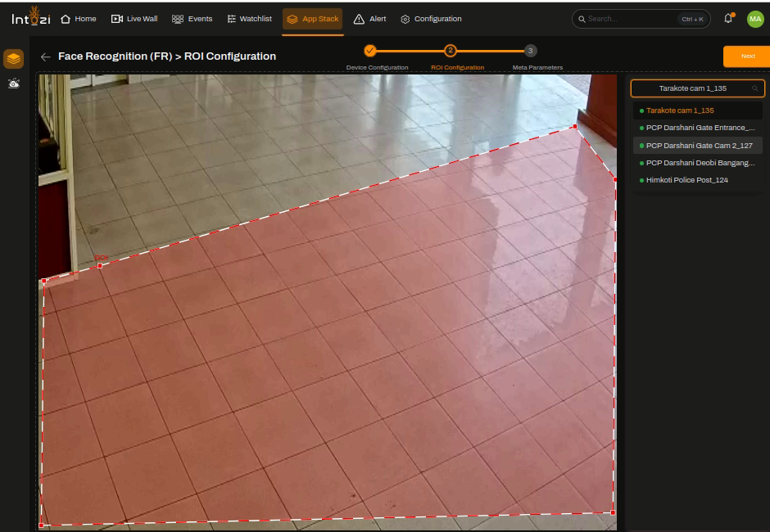770x532 pixels.
Task: Select the layered stack icon in sidebar
Action: (13, 59)
